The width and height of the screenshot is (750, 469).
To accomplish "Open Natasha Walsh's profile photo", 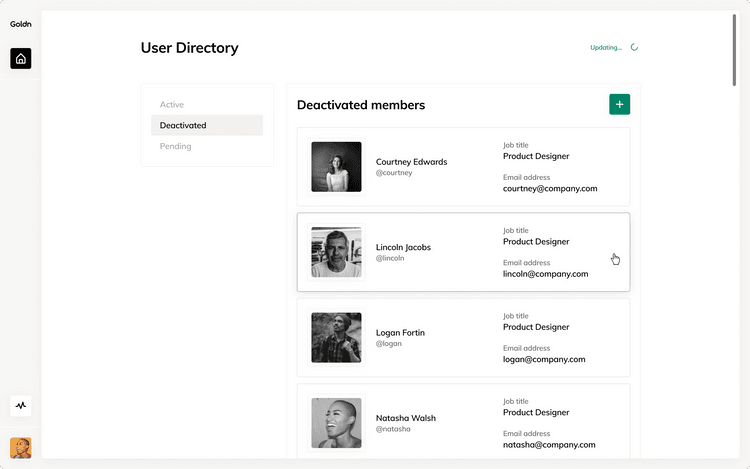I will (336, 423).
